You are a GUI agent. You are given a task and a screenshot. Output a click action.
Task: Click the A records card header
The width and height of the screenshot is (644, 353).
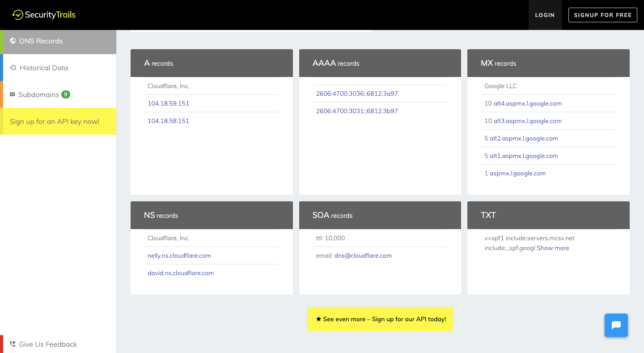[x=212, y=63]
